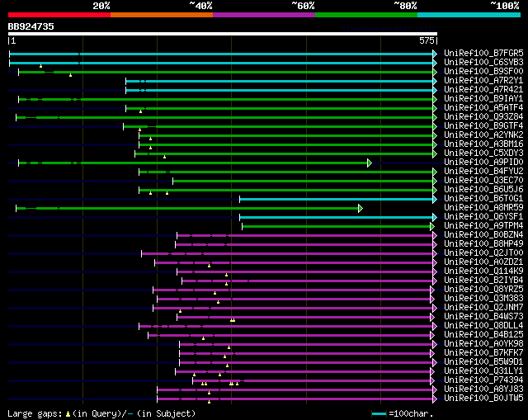Image resolution: width=528 pixels, height=420 pixels.
Task: Click the green alignment bar for A9TPM4
Action: click(x=337, y=227)
